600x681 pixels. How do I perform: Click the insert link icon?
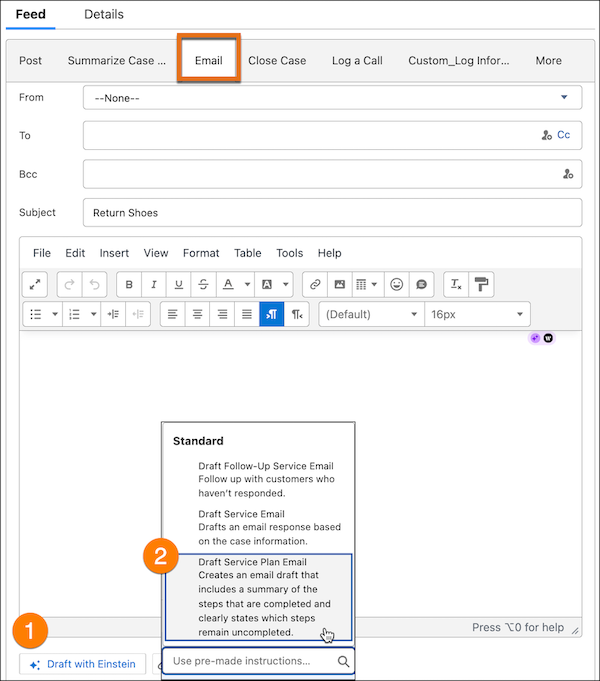coord(315,284)
